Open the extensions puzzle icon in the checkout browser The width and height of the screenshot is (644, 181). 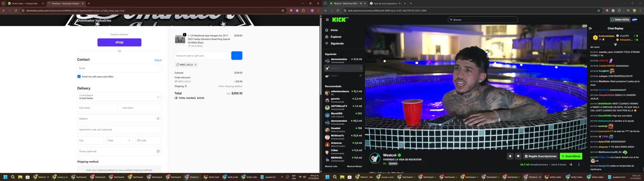click(304, 11)
